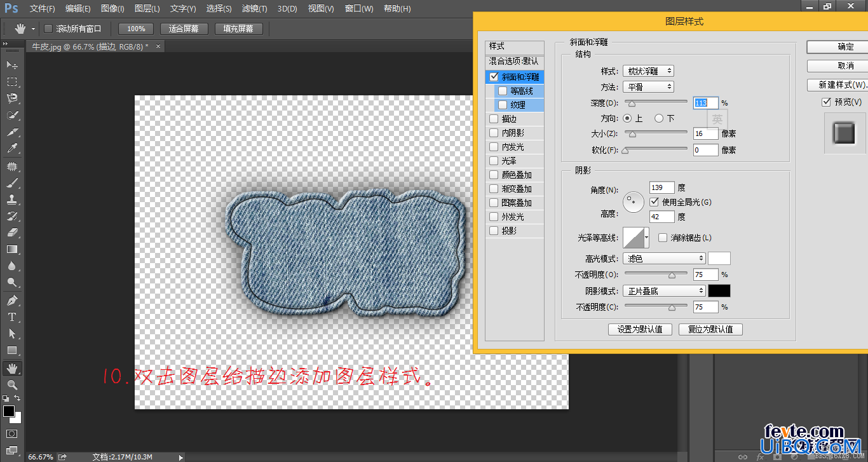Select direction 下 radio button
This screenshot has height=462, width=868.
click(659, 118)
